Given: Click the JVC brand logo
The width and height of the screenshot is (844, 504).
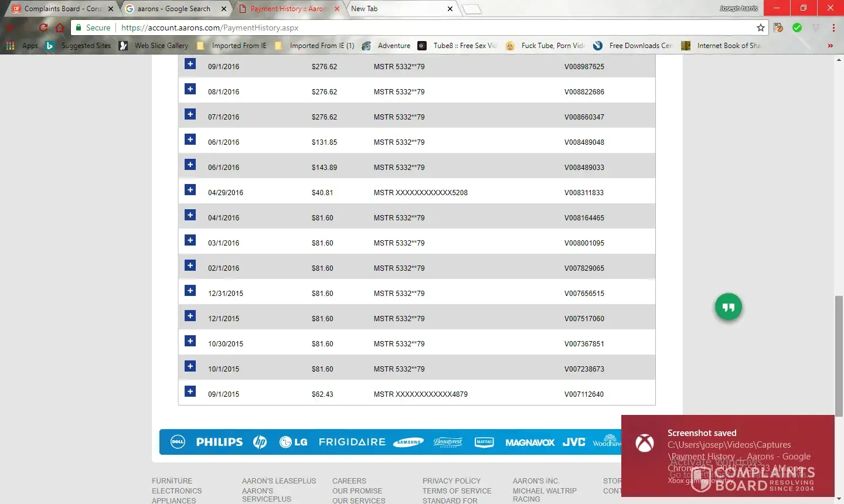Looking at the screenshot, I should (x=574, y=442).
